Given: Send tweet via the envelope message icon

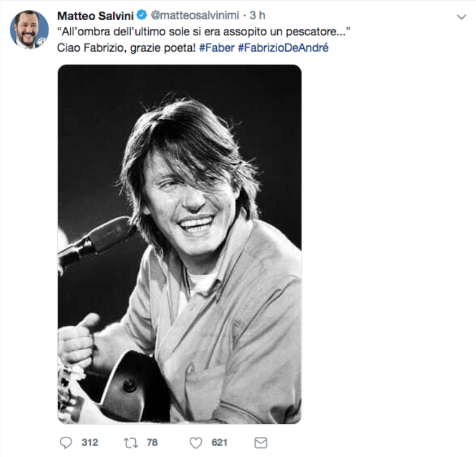Looking at the screenshot, I should tap(261, 442).
